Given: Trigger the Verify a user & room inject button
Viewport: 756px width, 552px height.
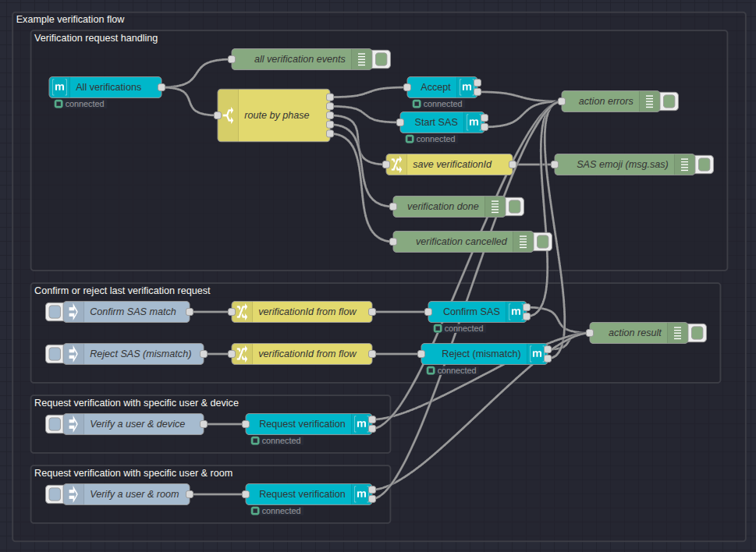Looking at the screenshot, I should [55, 494].
